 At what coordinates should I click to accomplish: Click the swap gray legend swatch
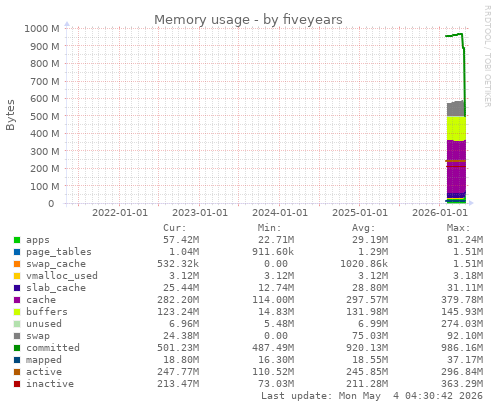tap(17, 336)
